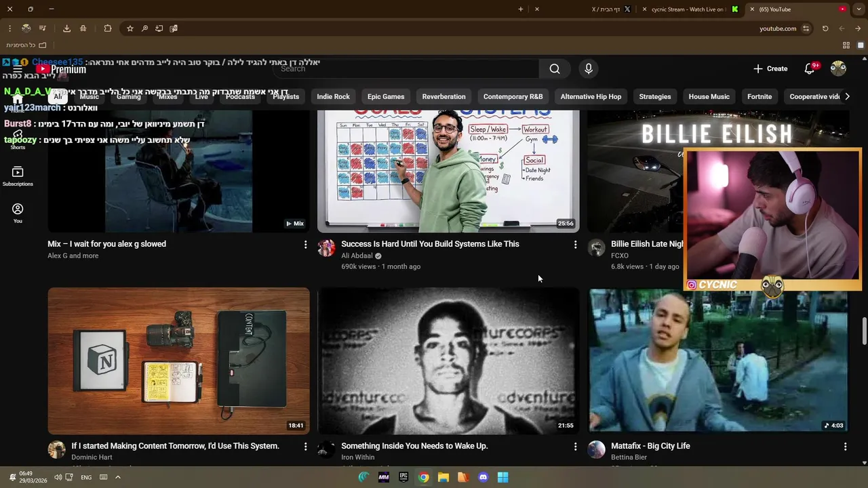Expand the hidden tray icons chevron

pyautogui.click(x=117, y=477)
